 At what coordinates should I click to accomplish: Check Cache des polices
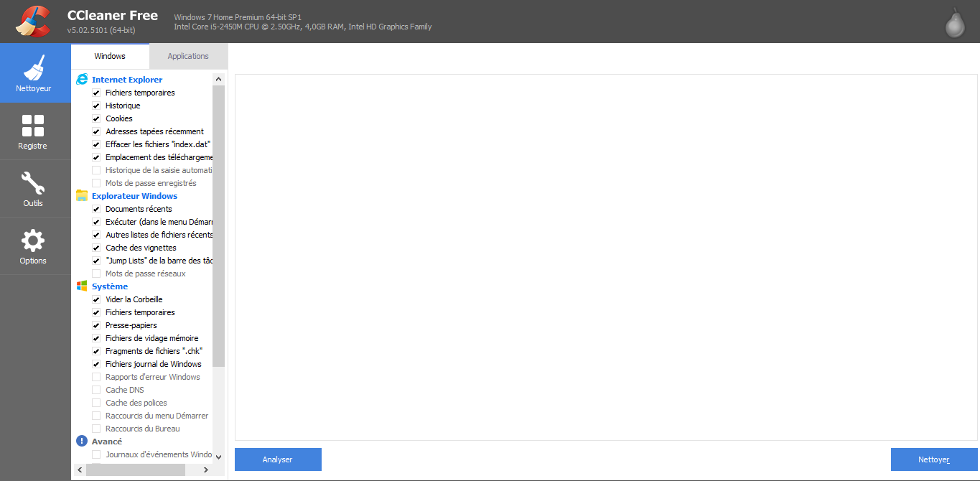[96, 403]
